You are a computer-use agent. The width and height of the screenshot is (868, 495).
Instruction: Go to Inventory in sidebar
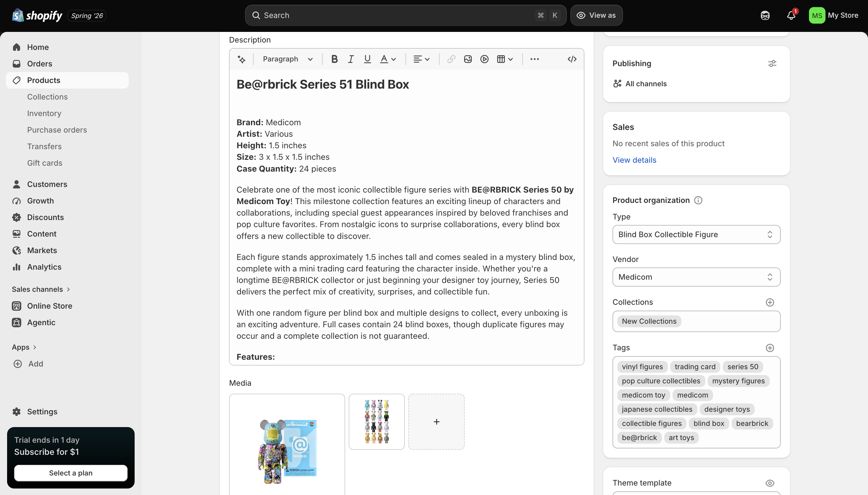[x=44, y=113]
